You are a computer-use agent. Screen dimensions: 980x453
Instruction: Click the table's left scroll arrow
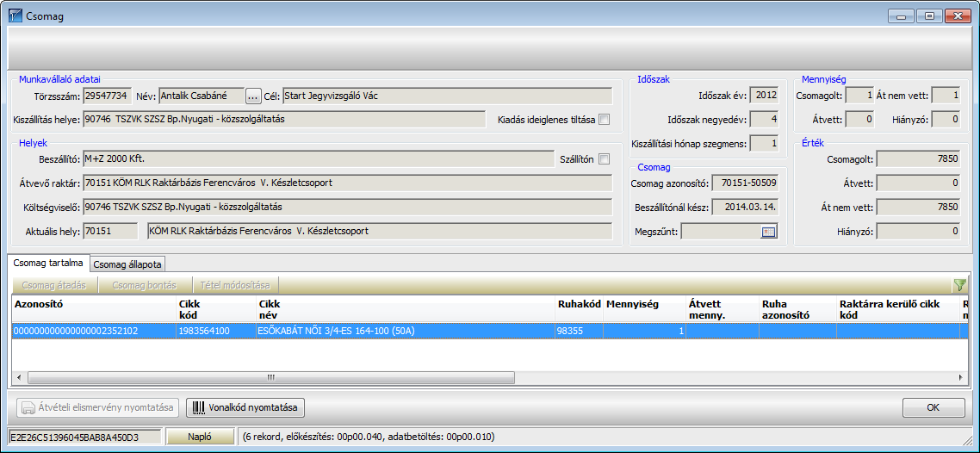tap(18, 377)
